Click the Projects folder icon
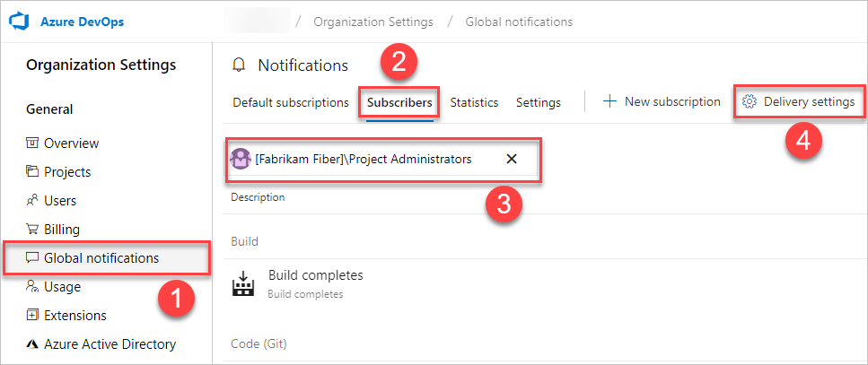 click(x=32, y=172)
